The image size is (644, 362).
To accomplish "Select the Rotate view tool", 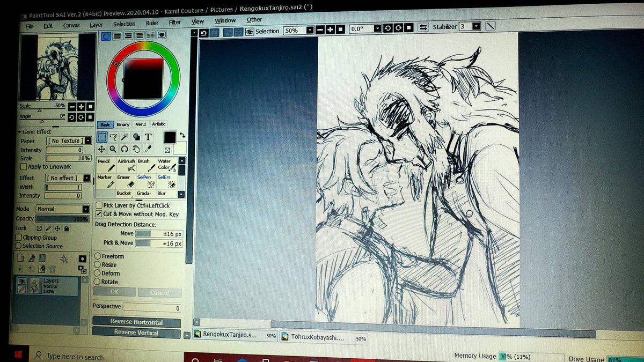I will tap(125, 149).
